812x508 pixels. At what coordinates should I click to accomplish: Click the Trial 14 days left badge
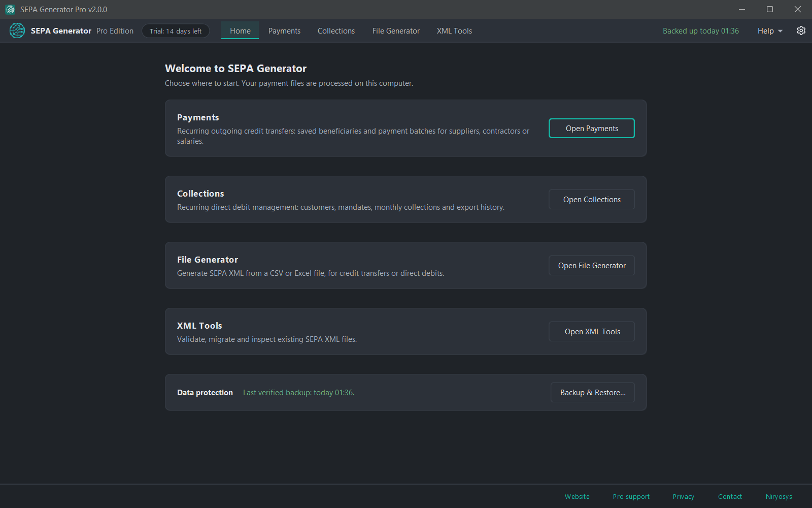[x=176, y=31]
